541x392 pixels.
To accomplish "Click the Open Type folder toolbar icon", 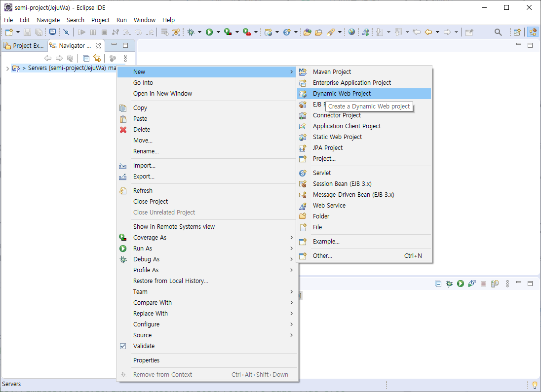I will click(x=307, y=32).
